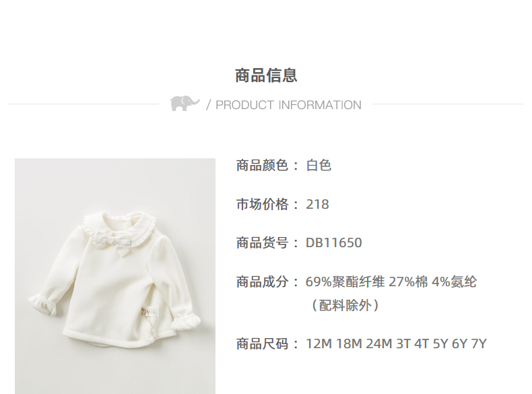Click the PRODUCT INFORMATION subtitle text
Image resolution: width=532 pixels, height=394 pixels.
click(288, 105)
